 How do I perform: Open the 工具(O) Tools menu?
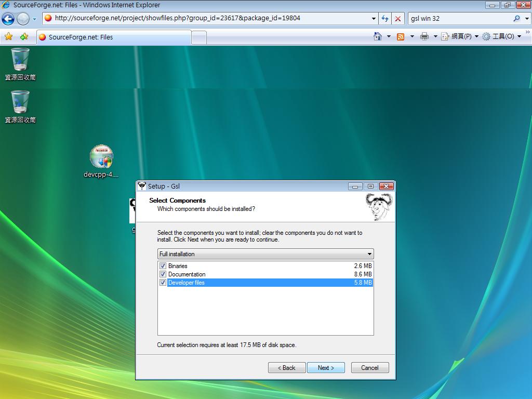pyautogui.click(x=502, y=36)
